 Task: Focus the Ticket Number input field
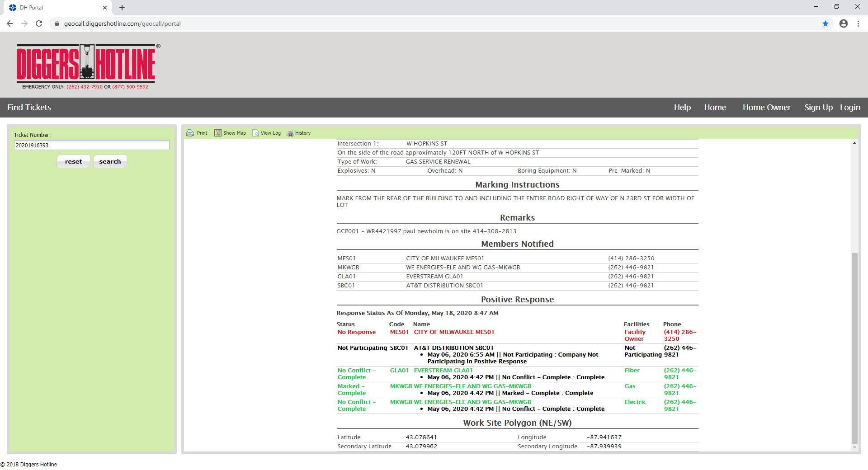(x=92, y=145)
